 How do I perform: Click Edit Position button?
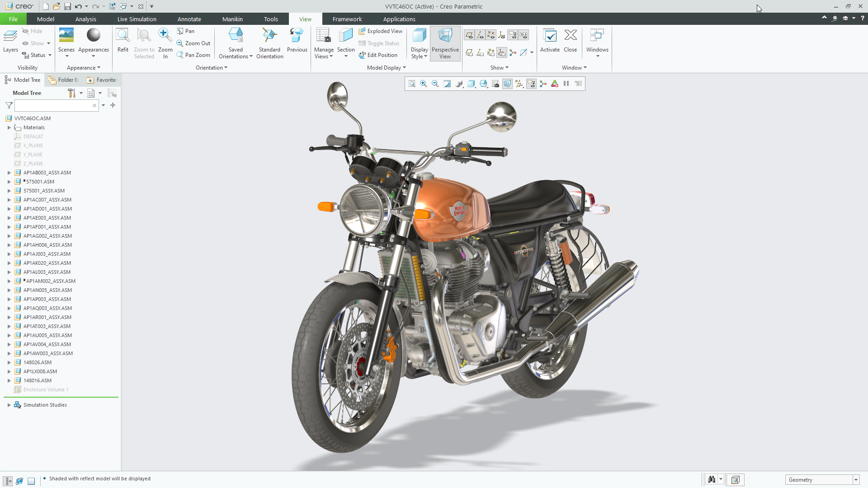point(378,55)
